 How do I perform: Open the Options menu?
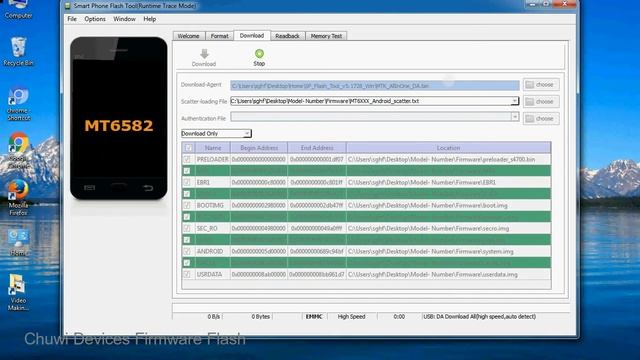tap(95, 19)
